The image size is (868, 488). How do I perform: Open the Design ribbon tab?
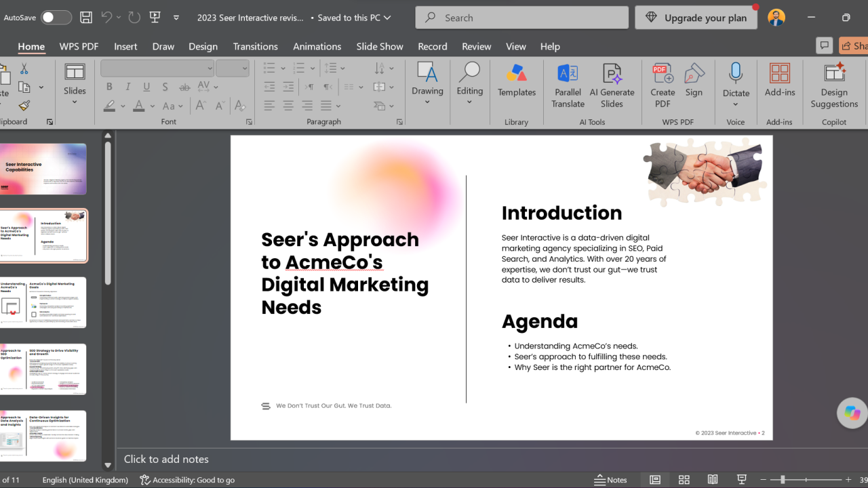203,46
